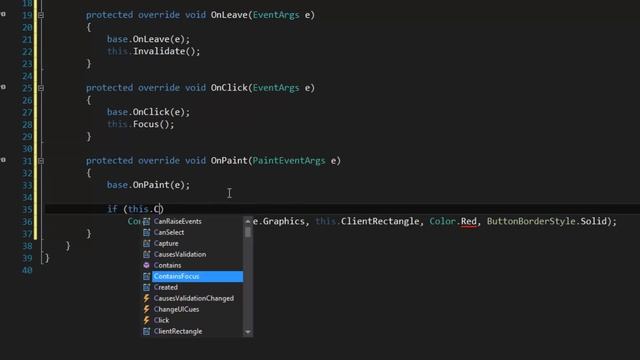
Task: Click the lightning event icon beside ChangeUICues
Action: click(x=147, y=309)
